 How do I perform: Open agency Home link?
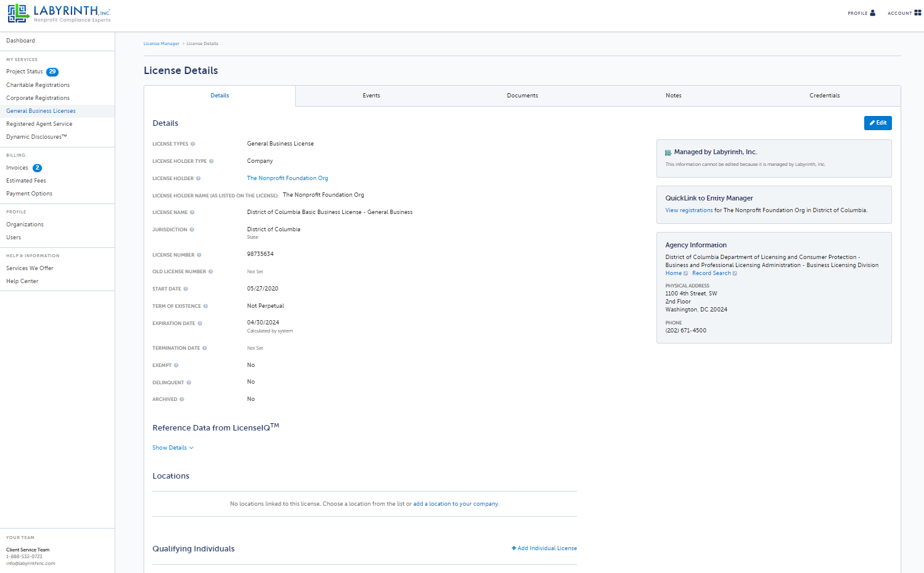tap(674, 273)
